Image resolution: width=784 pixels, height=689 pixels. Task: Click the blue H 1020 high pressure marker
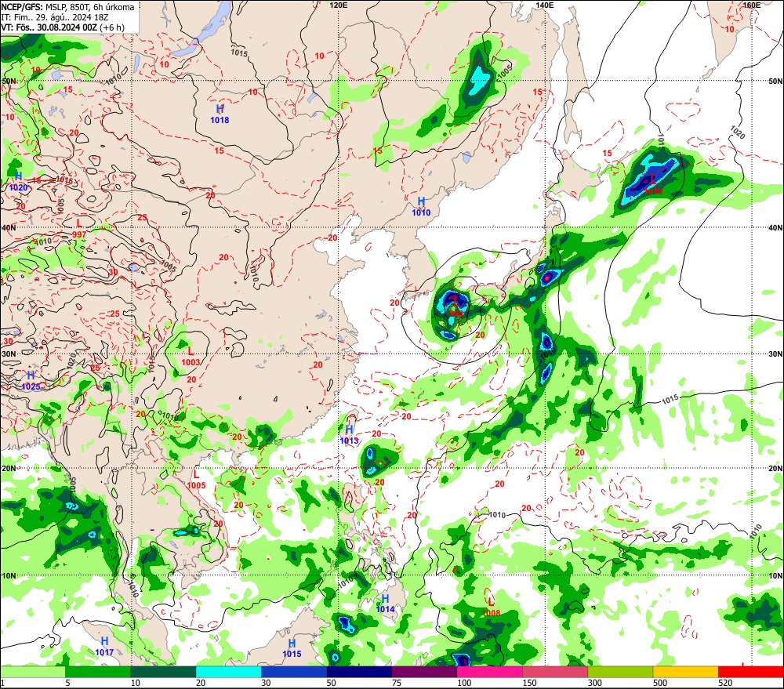(19, 182)
